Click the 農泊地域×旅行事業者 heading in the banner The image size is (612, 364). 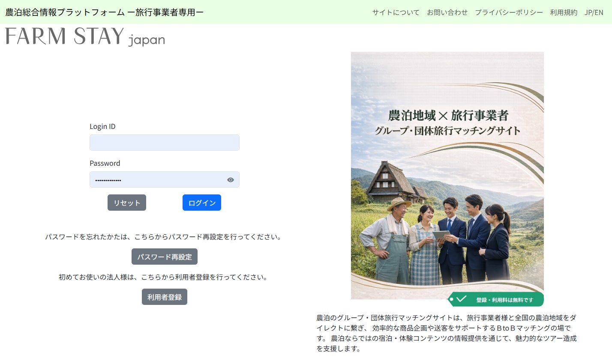(448, 116)
